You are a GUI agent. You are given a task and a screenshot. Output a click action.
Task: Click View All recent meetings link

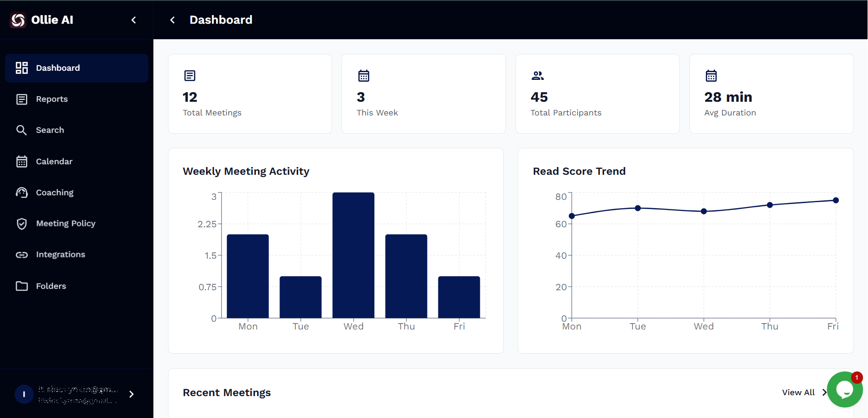[798, 392]
